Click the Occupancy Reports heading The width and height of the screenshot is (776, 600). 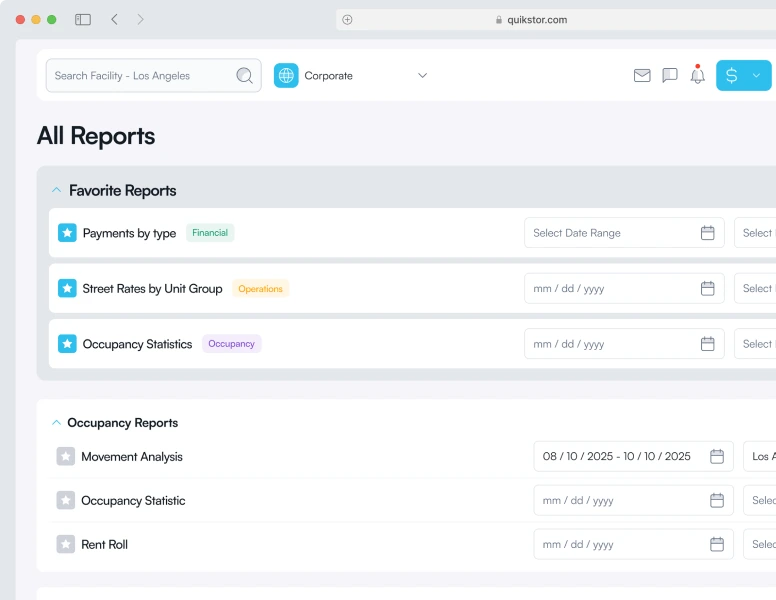tap(122, 423)
